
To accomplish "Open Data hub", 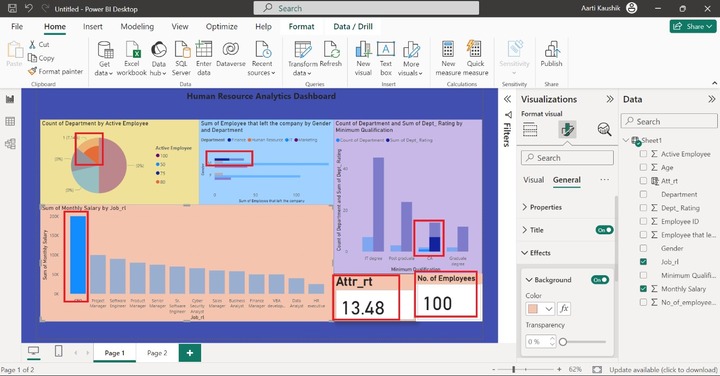I will tap(158, 58).
